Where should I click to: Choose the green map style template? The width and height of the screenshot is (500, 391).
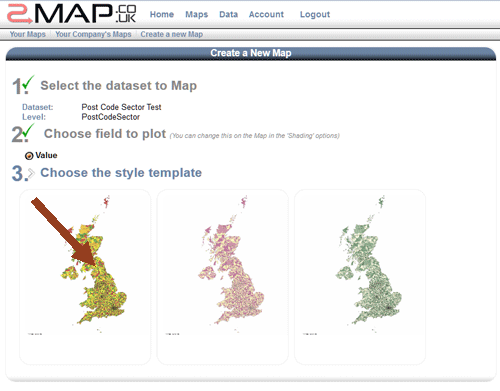360,277
